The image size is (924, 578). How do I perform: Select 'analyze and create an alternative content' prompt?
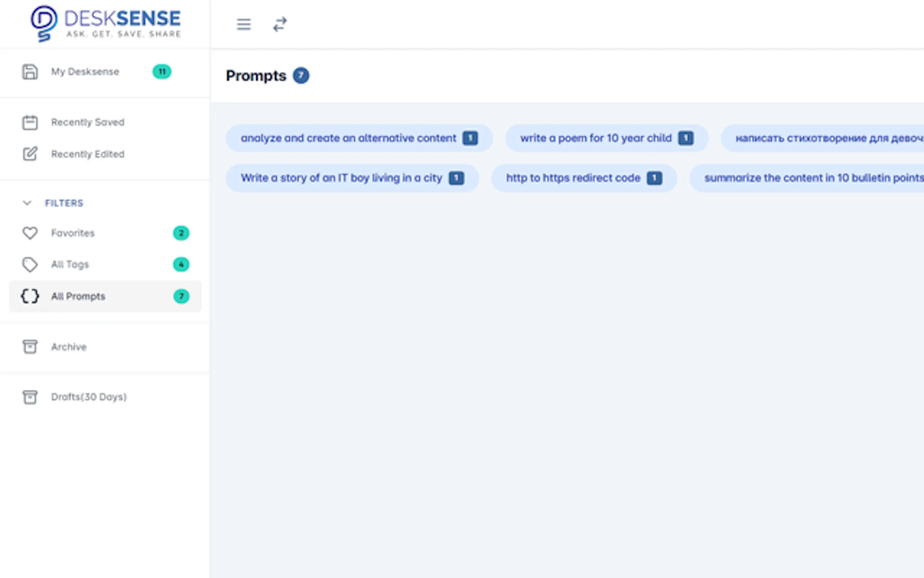[x=348, y=138]
